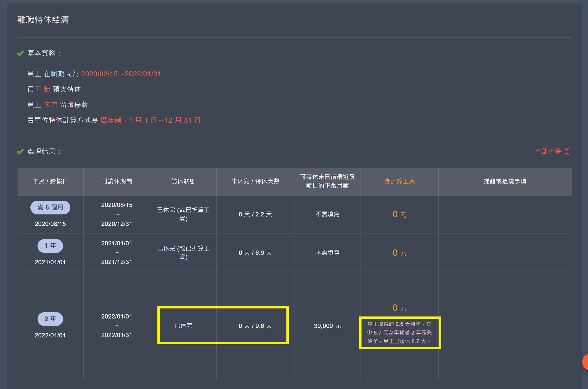Click the 可請休期間 column header
Viewport: 588px width, 389px height.
click(x=117, y=181)
